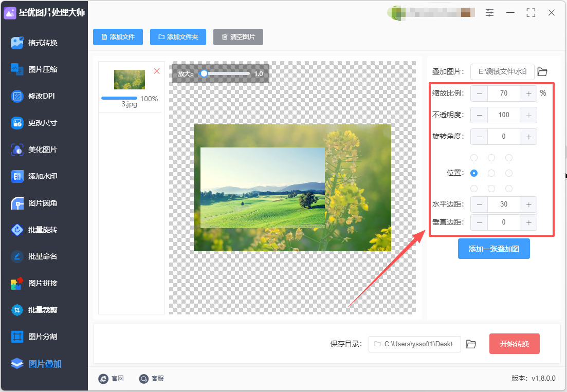The width and height of the screenshot is (567, 392).
Task: Click the 保存目录 path field
Action: click(415, 344)
